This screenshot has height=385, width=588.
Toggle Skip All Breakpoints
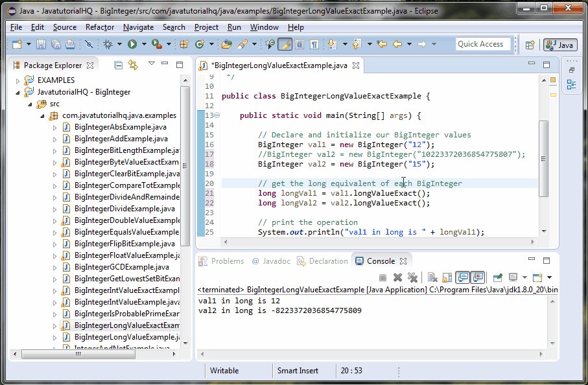[x=88, y=45]
